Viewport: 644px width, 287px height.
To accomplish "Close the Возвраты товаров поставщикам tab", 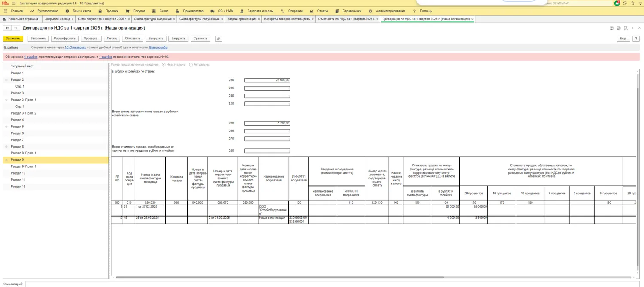I will 313,19.
